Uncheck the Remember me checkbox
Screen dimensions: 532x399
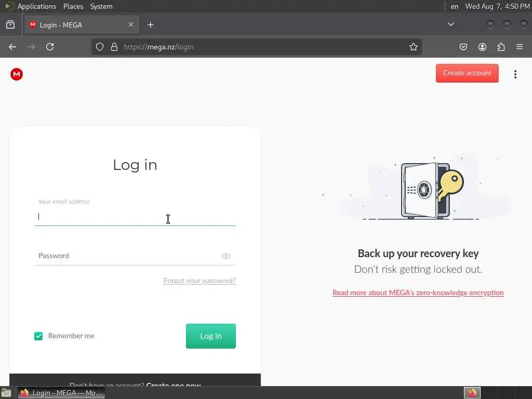(x=38, y=336)
